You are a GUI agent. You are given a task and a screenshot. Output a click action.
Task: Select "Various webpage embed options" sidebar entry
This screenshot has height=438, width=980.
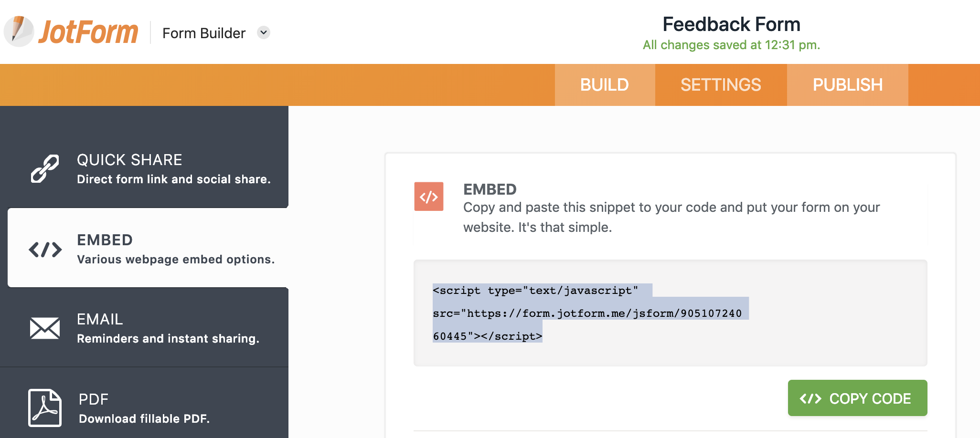pos(176,260)
